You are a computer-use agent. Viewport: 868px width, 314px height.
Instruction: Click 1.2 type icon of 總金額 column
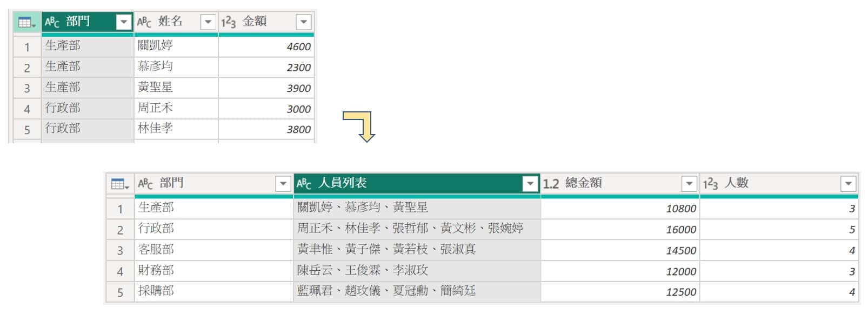pos(551,184)
